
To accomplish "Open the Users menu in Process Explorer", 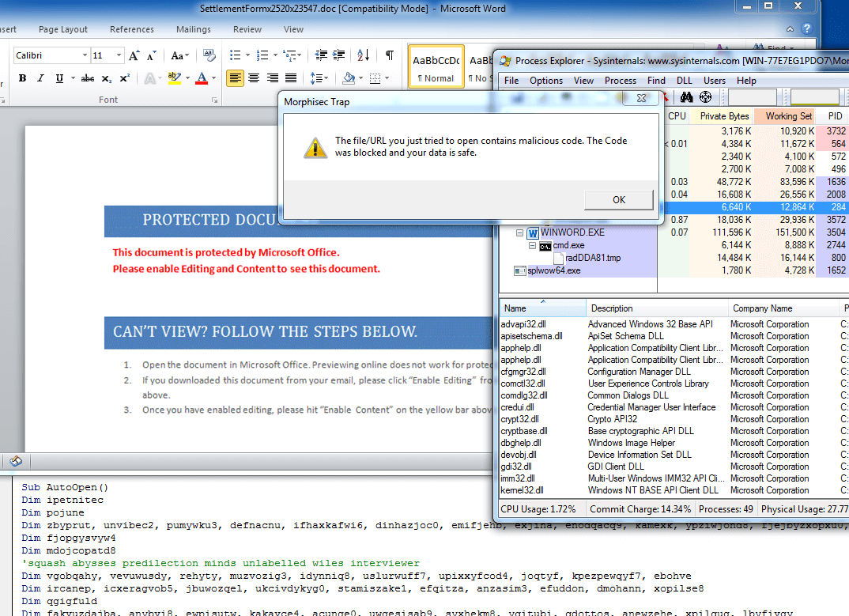I will pos(714,81).
